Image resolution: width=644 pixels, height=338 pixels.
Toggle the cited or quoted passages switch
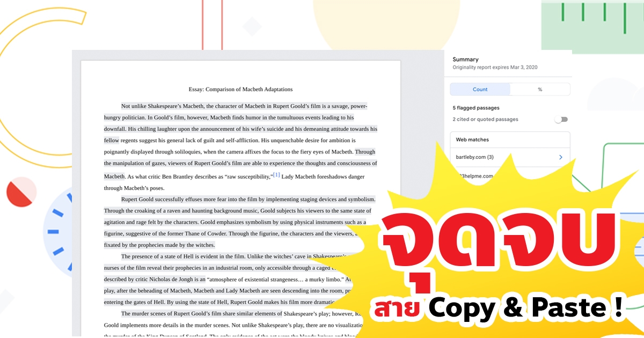pyautogui.click(x=561, y=120)
